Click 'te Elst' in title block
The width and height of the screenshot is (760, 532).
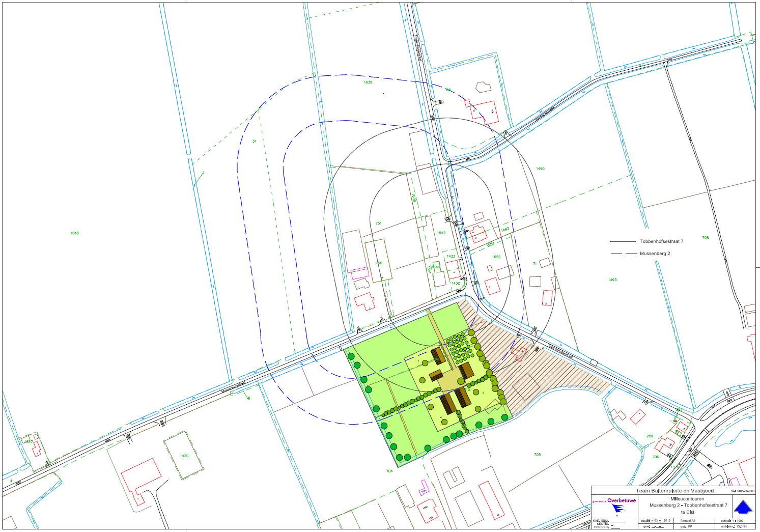(x=688, y=512)
